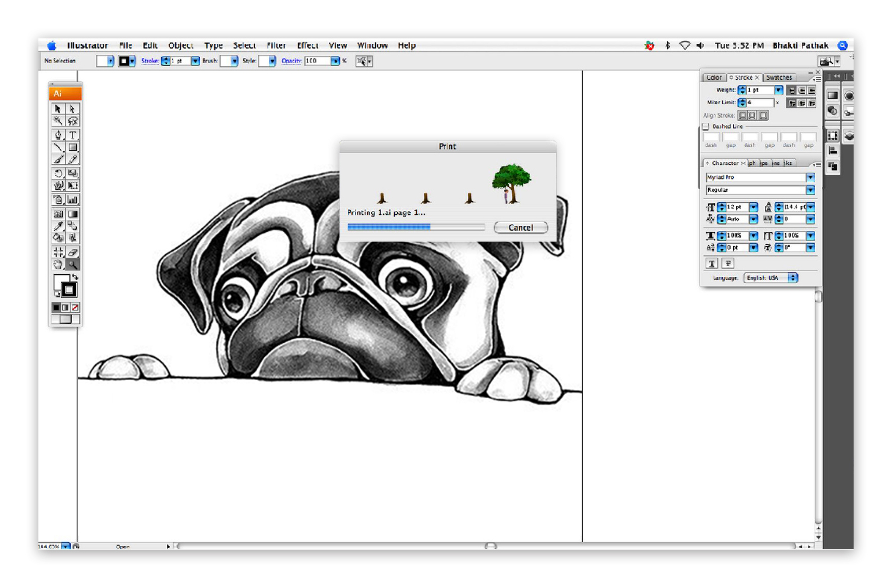Toggle Strikethrough in Character panel
The image size is (892, 588).
[x=728, y=264]
